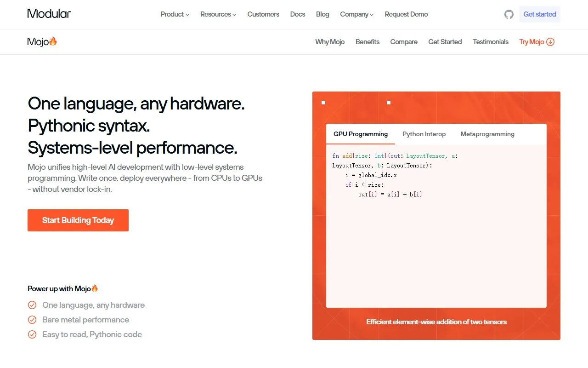Jump to the Testimonials section

pos(490,42)
